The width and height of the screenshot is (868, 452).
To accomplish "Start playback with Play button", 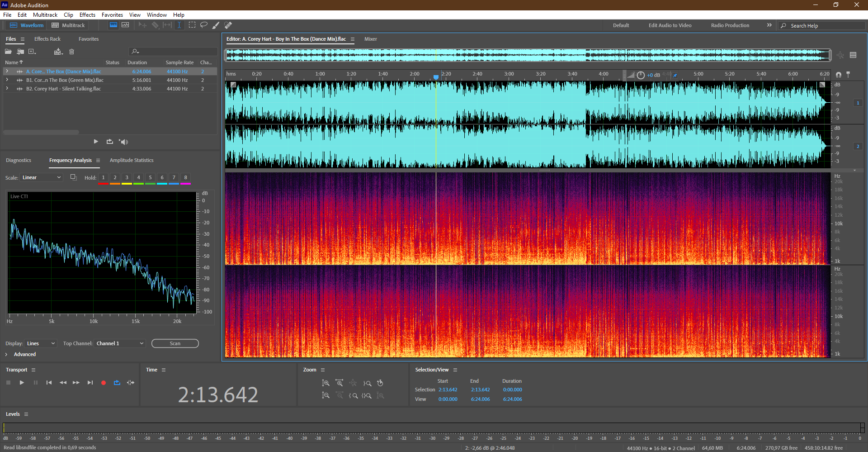I will pos(22,383).
